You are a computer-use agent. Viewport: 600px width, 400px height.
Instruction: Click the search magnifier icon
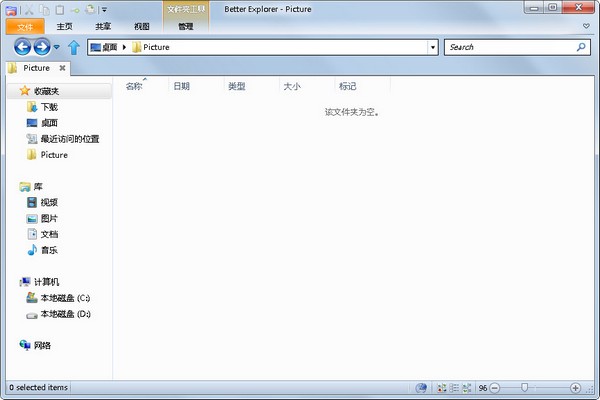tap(582, 47)
